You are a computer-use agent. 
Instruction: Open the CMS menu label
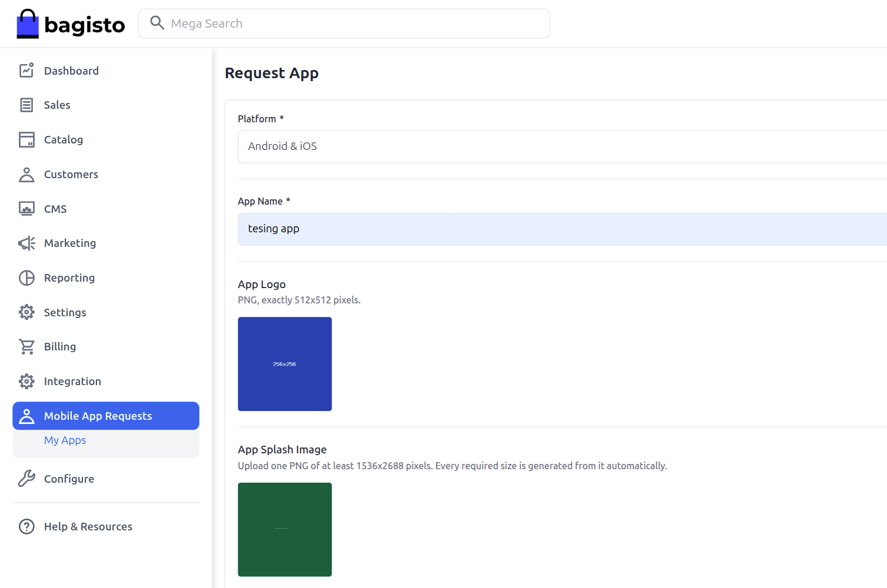55,209
